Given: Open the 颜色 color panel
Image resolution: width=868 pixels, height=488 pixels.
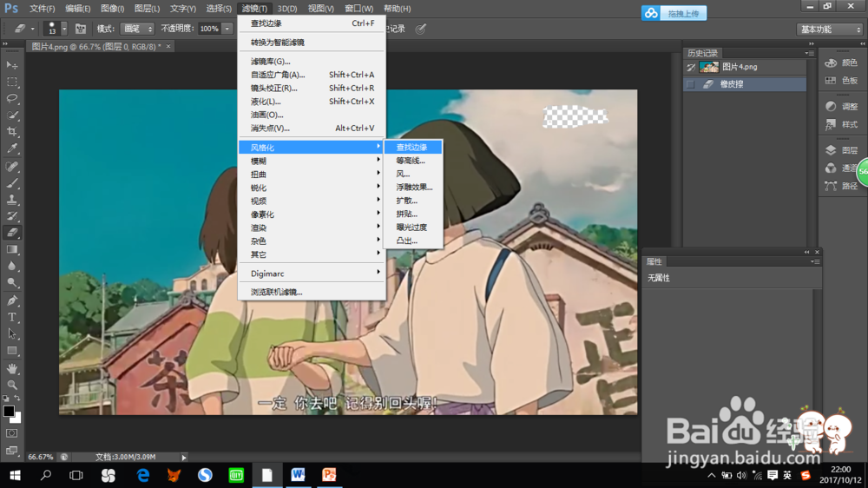Looking at the screenshot, I should tap(841, 63).
